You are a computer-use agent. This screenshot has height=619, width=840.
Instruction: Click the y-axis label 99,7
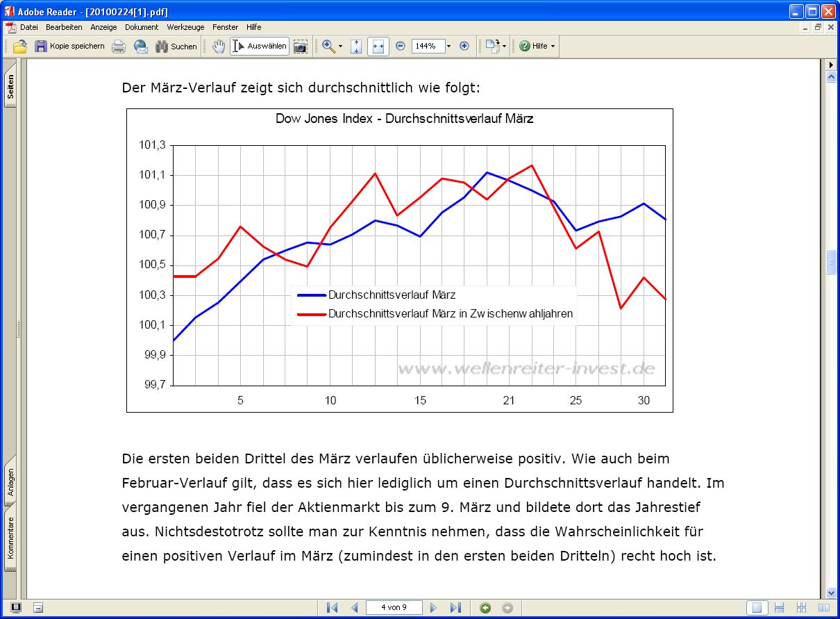(x=156, y=385)
